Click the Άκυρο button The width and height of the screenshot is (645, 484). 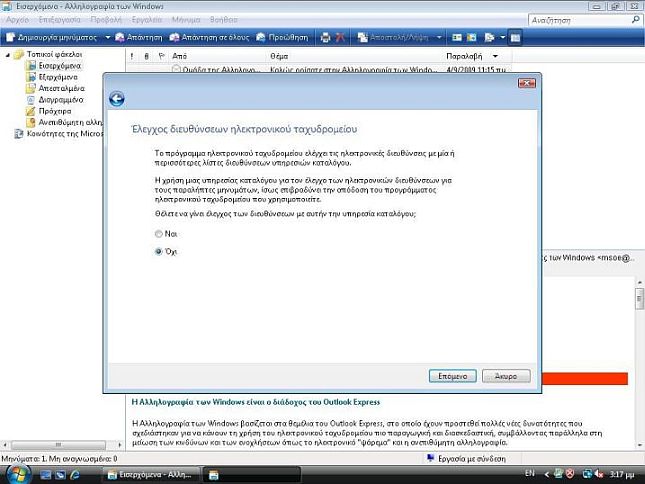pos(506,376)
